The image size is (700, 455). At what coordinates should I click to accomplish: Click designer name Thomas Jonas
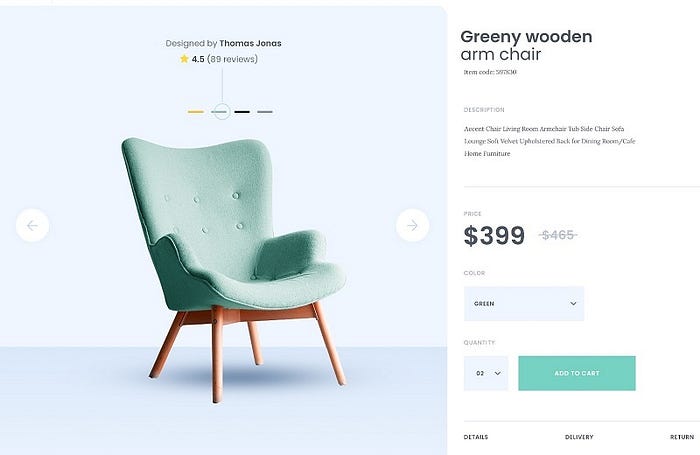click(250, 43)
